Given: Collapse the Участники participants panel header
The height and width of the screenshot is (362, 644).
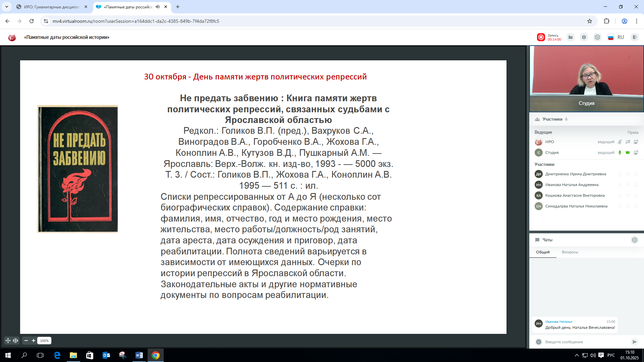Looking at the screenshot, I should coord(552,119).
